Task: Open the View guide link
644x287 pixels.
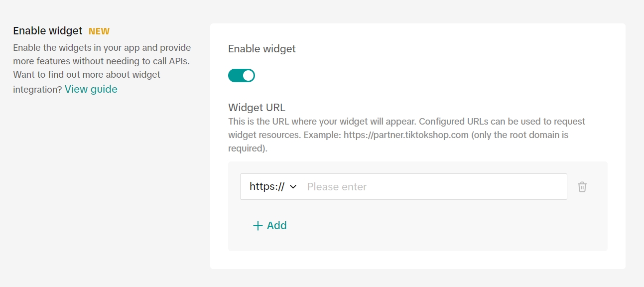Action: 91,89
